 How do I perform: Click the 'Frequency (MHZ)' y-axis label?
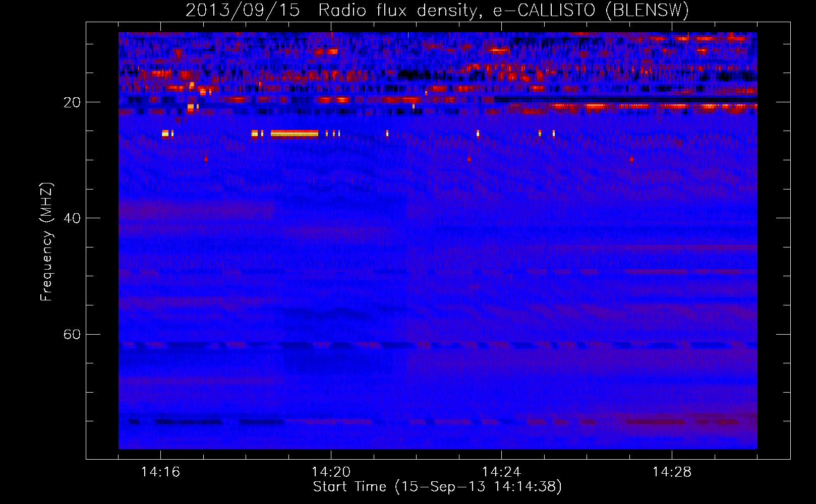(x=46, y=242)
